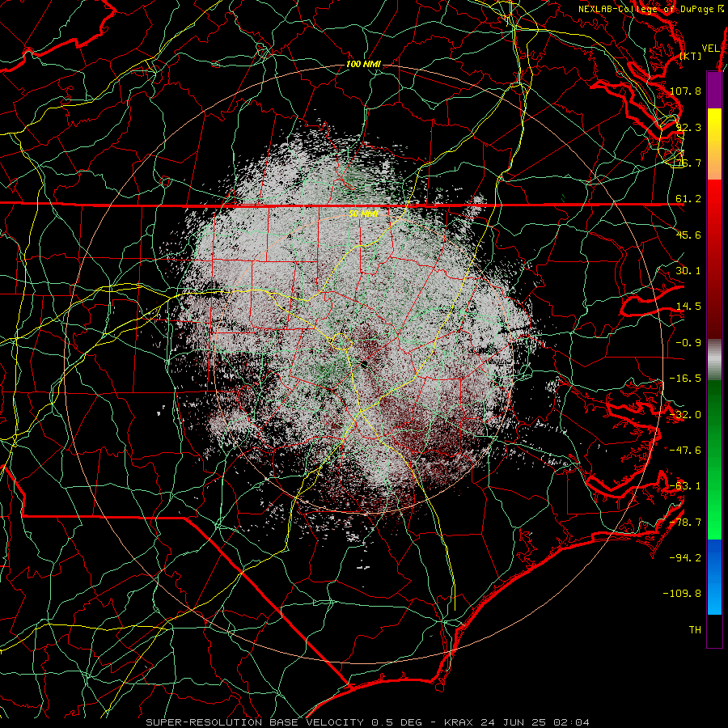Select the -109.8 scale value
The image size is (728, 728).
click(x=682, y=594)
